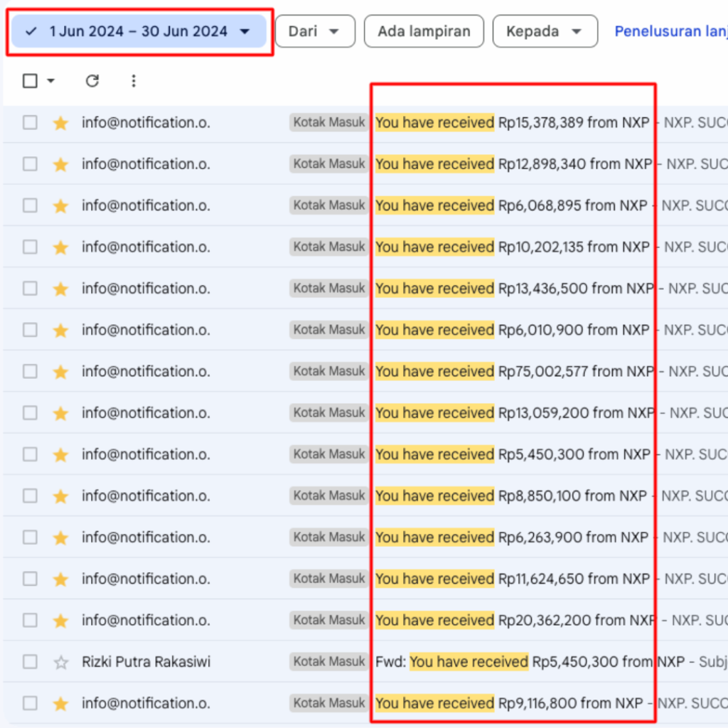Open the email 'You have received Rp11,624,650 from NXP'
728x728 pixels.
click(x=513, y=579)
